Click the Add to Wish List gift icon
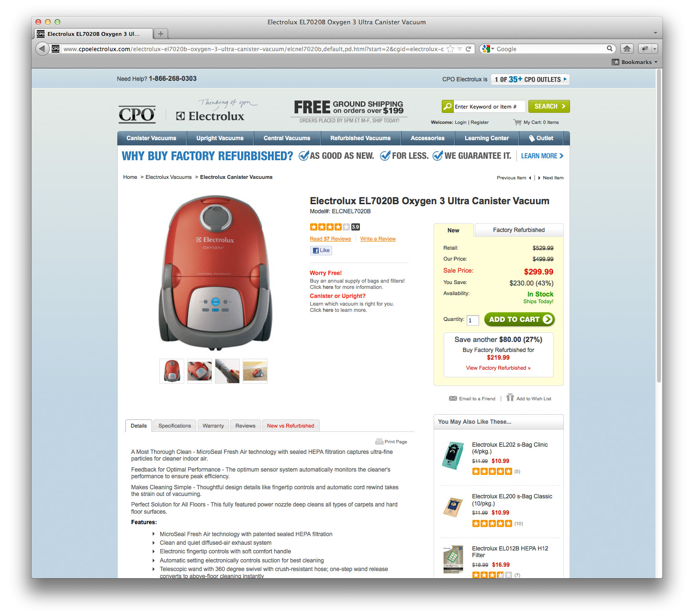The height and width of the screenshot is (616, 694). (x=510, y=397)
